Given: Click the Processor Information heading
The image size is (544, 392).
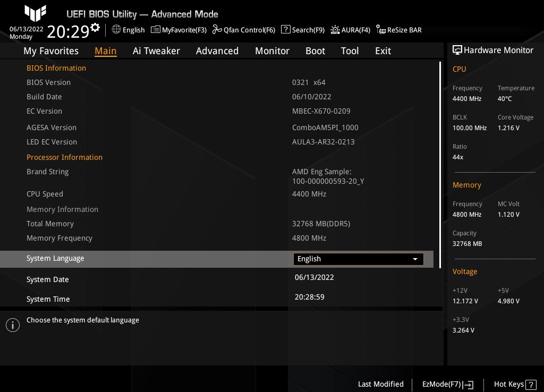Looking at the screenshot, I should click(x=64, y=157).
